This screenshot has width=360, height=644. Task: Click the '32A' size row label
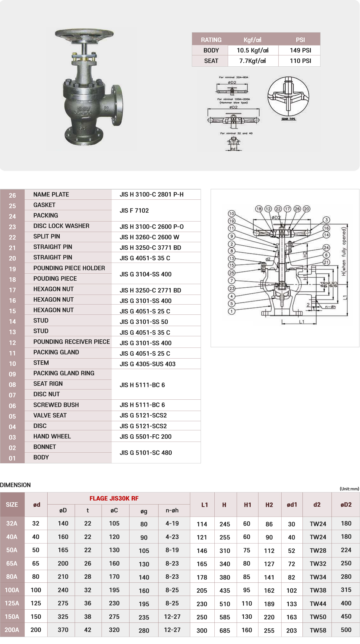12,524
